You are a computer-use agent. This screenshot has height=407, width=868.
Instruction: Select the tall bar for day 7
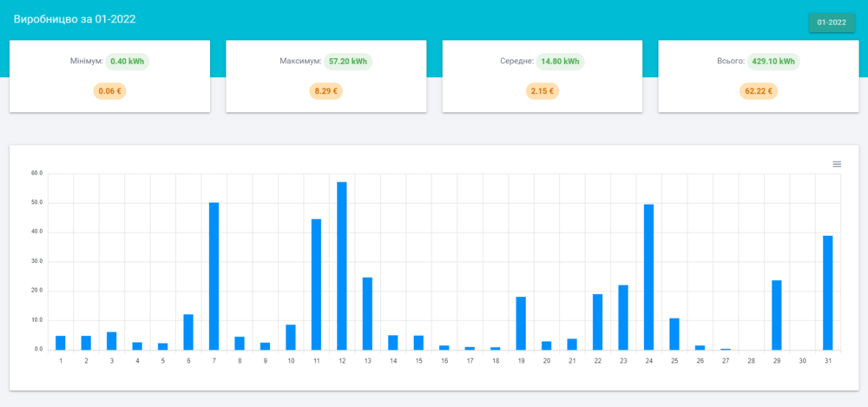click(x=214, y=276)
